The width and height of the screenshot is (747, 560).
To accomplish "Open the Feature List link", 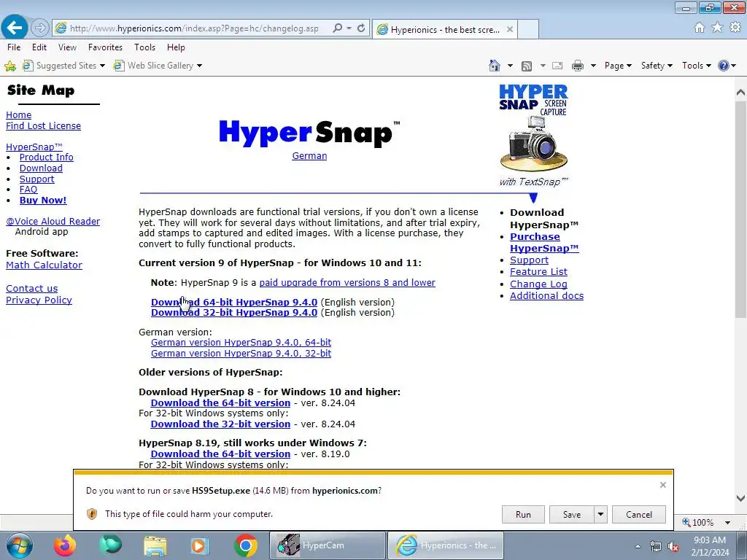I will [x=538, y=271].
